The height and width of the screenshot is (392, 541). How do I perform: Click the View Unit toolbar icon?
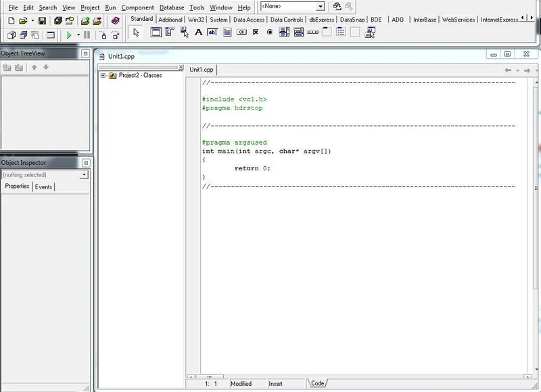[11, 35]
